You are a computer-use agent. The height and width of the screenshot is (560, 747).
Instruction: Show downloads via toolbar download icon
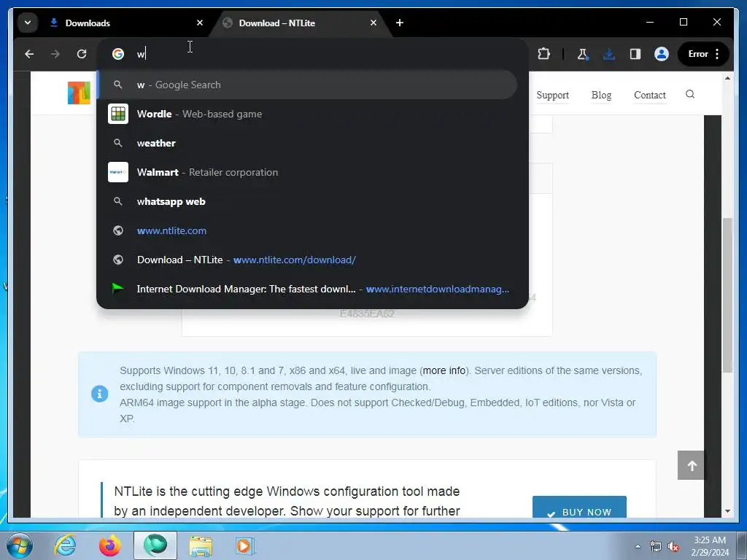pos(609,54)
